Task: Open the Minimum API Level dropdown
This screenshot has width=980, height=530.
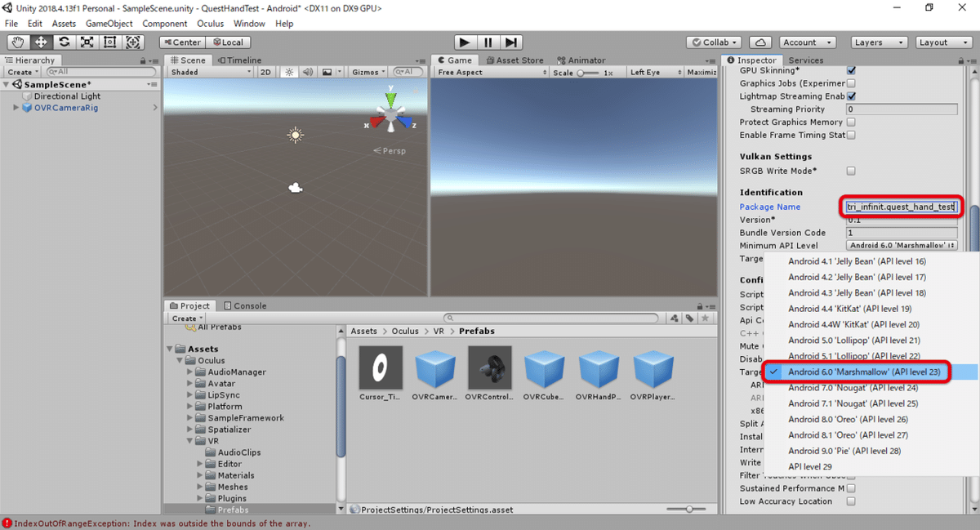Action: (902, 245)
